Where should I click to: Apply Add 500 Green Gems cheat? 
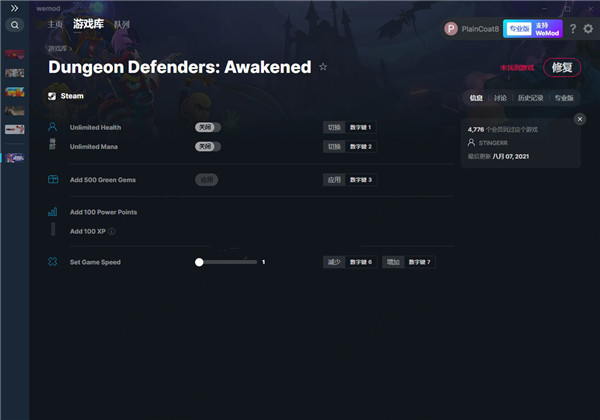point(207,180)
